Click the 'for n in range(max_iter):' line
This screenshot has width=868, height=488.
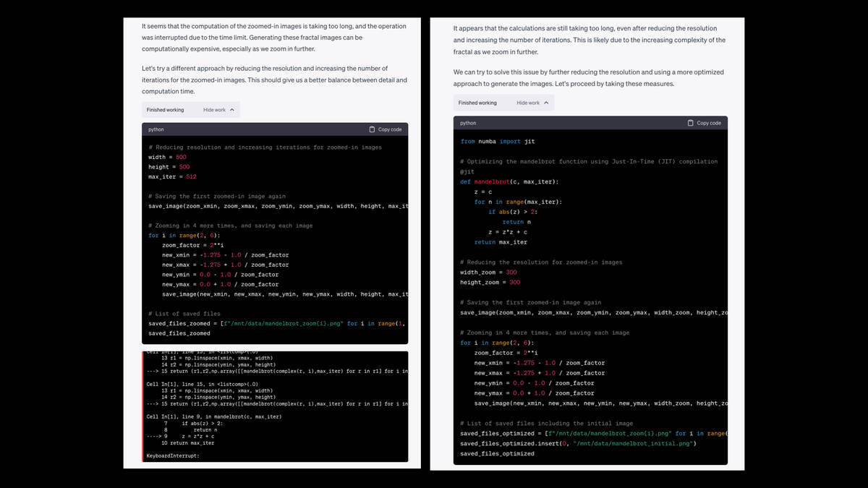(518, 202)
